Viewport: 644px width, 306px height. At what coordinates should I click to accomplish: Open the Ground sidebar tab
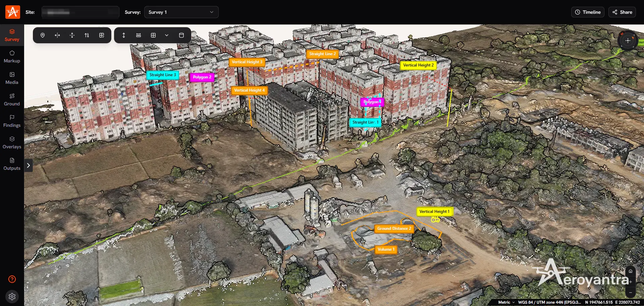click(x=12, y=100)
